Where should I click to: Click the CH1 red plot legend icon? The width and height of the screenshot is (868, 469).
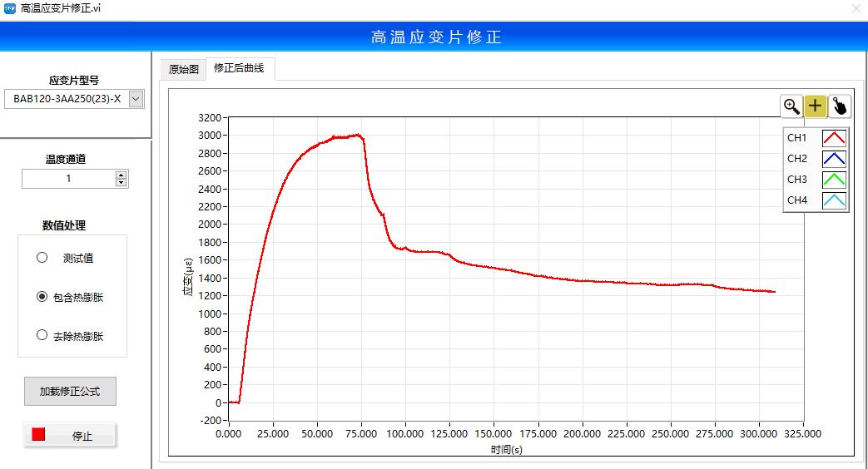click(x=834, y=138)
